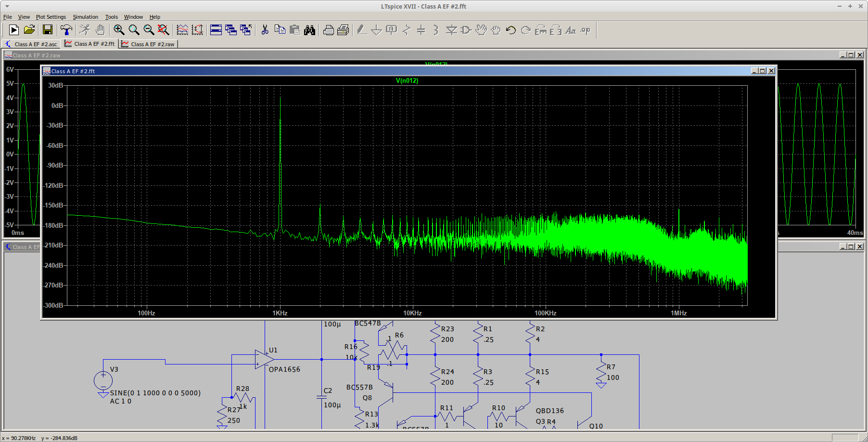
Task: Switch to Class A EF #2.raw tab
Action: [x=149, y=44]
